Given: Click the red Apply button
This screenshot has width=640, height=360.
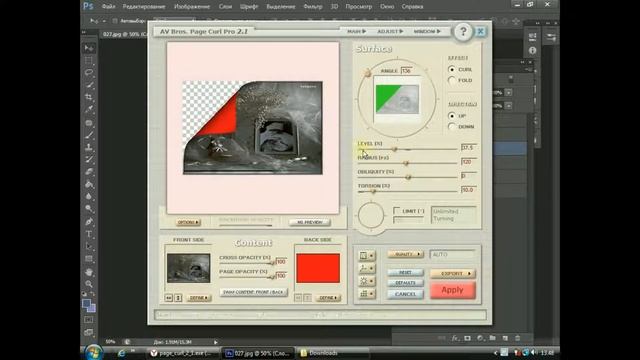Looking at the screenshot, I should (x=453, y=290).
